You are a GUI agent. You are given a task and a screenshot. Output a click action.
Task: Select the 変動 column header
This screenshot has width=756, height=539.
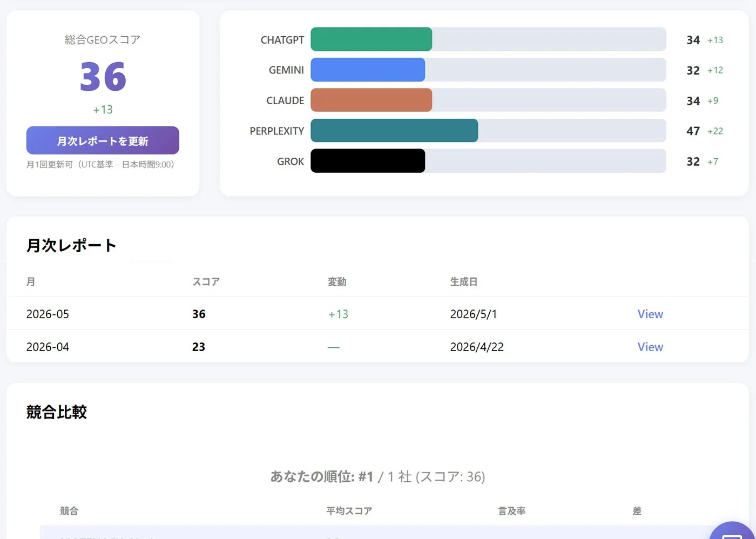(x=337, y=281)
